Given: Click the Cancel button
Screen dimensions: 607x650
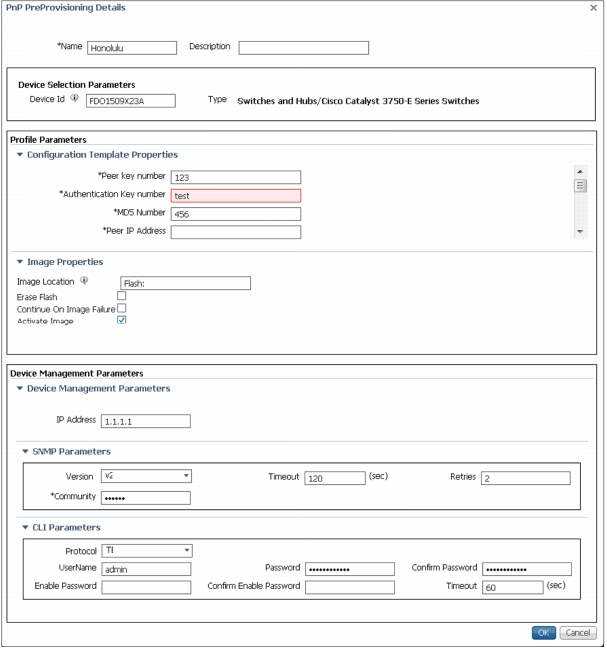Looking at the screenshot, I should 578,633.
